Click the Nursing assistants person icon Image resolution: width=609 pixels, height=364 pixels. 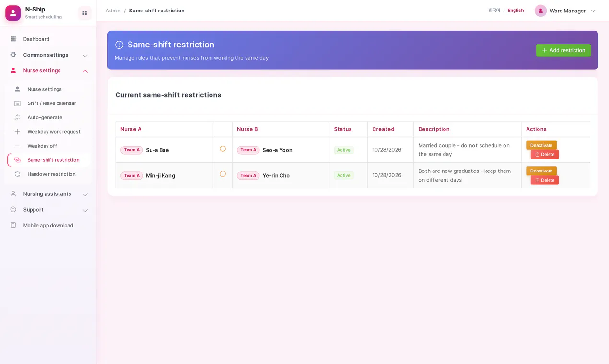[x=13, y=194]
